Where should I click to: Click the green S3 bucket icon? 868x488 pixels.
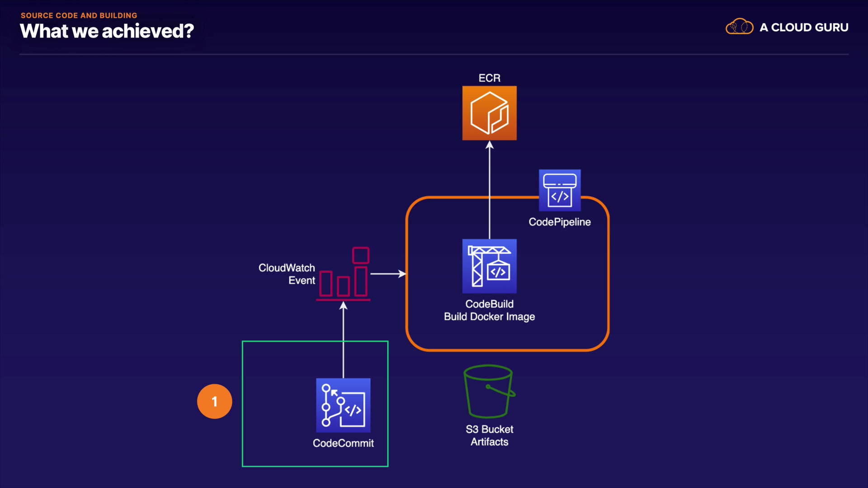pyautogui.click(x=489, y=391)
